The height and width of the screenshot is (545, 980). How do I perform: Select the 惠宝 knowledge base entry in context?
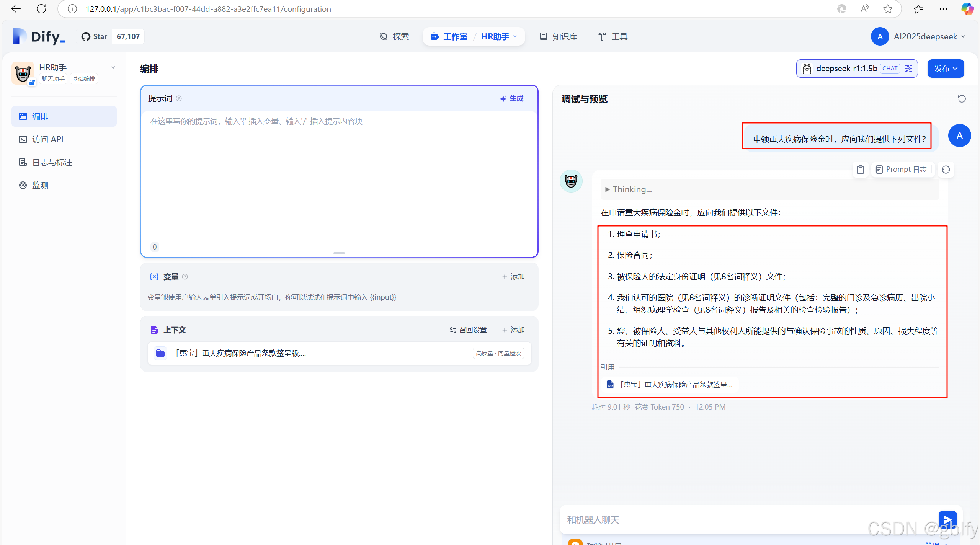(339, 353)
